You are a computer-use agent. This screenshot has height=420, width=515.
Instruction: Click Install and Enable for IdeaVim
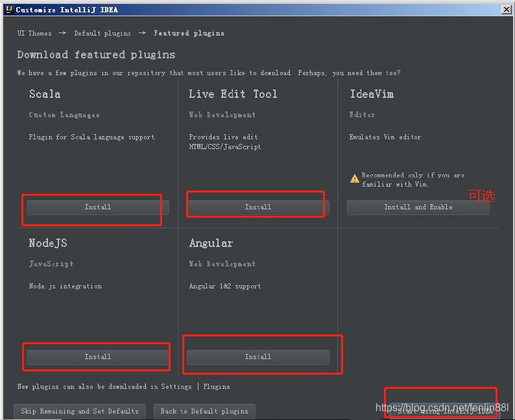(x=418, y=207)
